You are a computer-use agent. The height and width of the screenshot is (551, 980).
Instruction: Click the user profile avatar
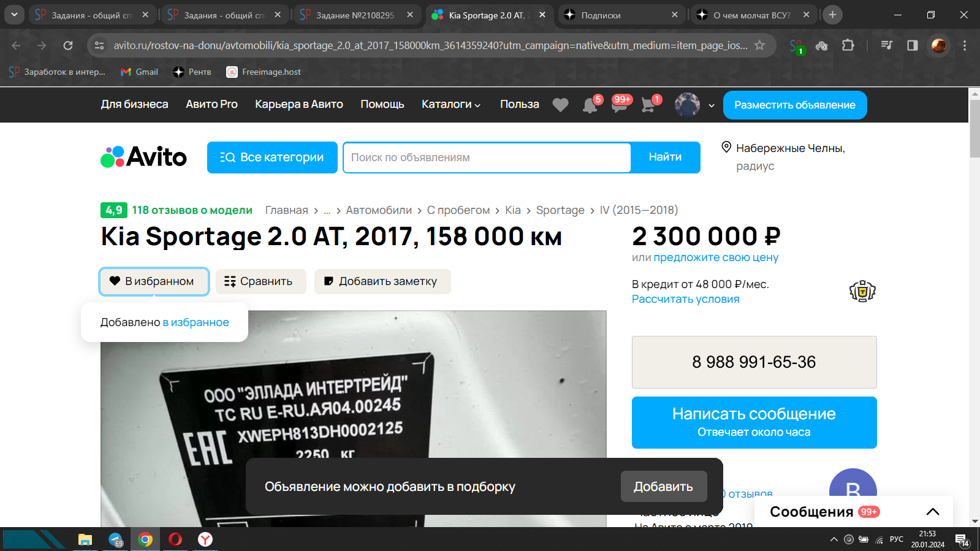(x=687, y=105)
